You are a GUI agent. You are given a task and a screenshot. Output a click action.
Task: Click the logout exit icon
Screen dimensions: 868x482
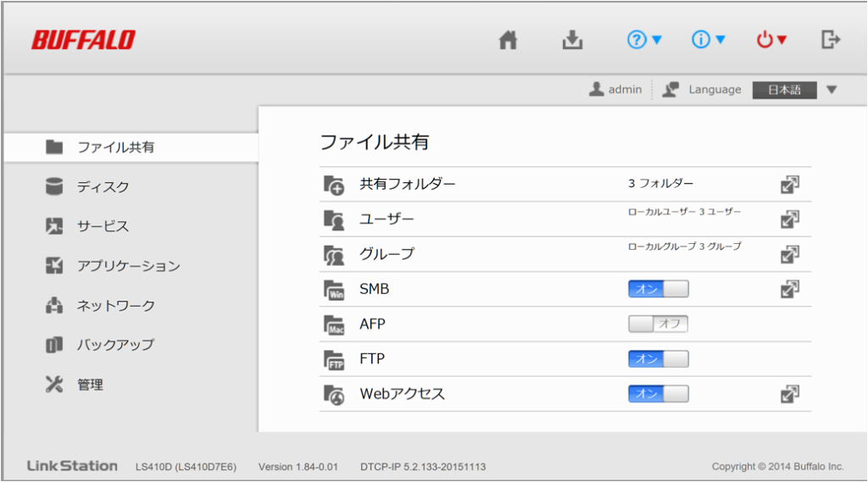tap(831, 40)
